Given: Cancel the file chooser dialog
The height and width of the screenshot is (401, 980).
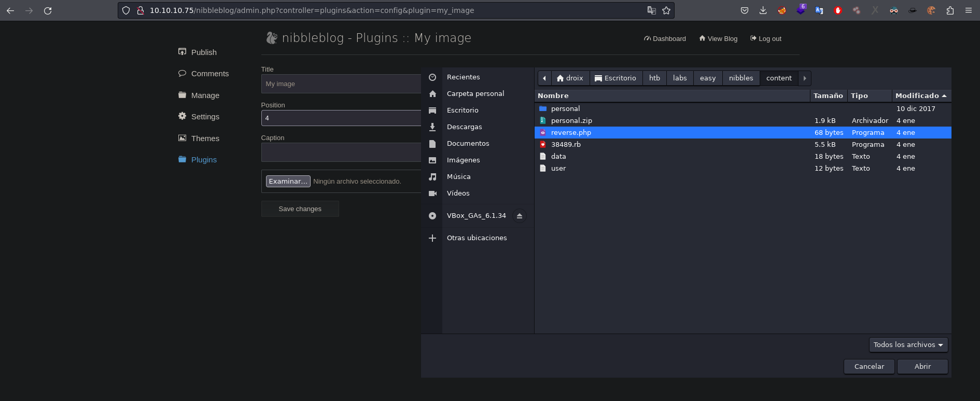Looking at the screenshot, I should point(869,367).
